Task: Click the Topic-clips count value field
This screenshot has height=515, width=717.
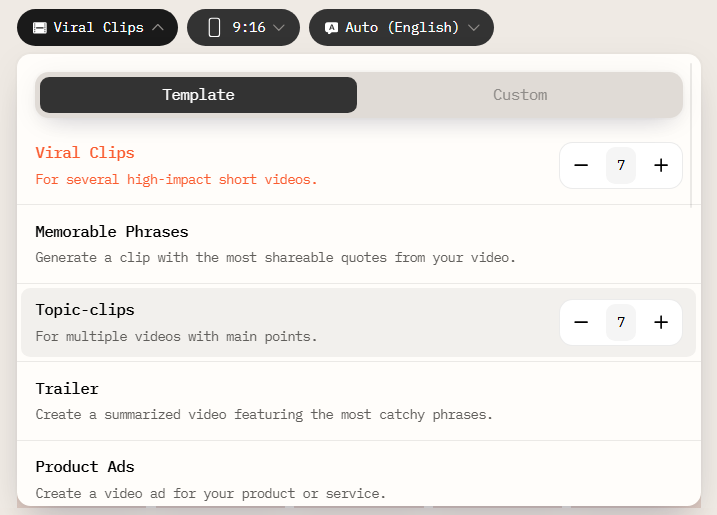Action: [621, 322]
